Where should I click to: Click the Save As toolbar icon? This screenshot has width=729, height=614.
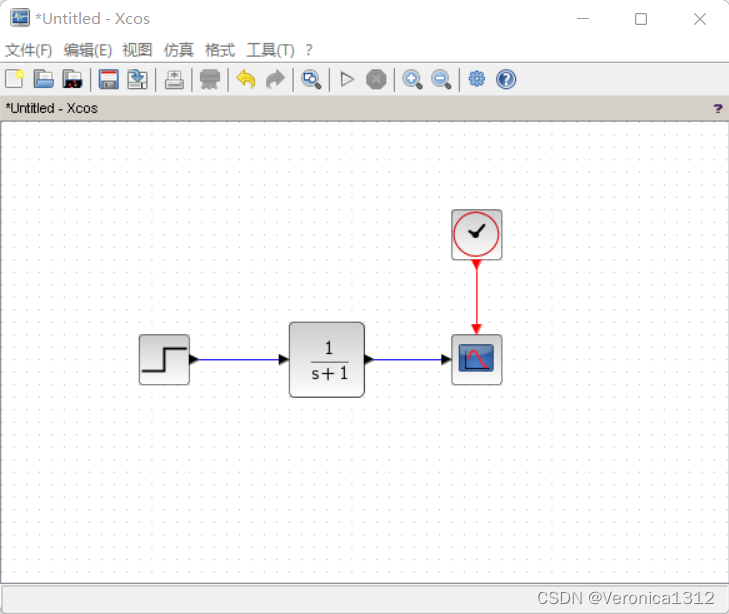(138, 79)
